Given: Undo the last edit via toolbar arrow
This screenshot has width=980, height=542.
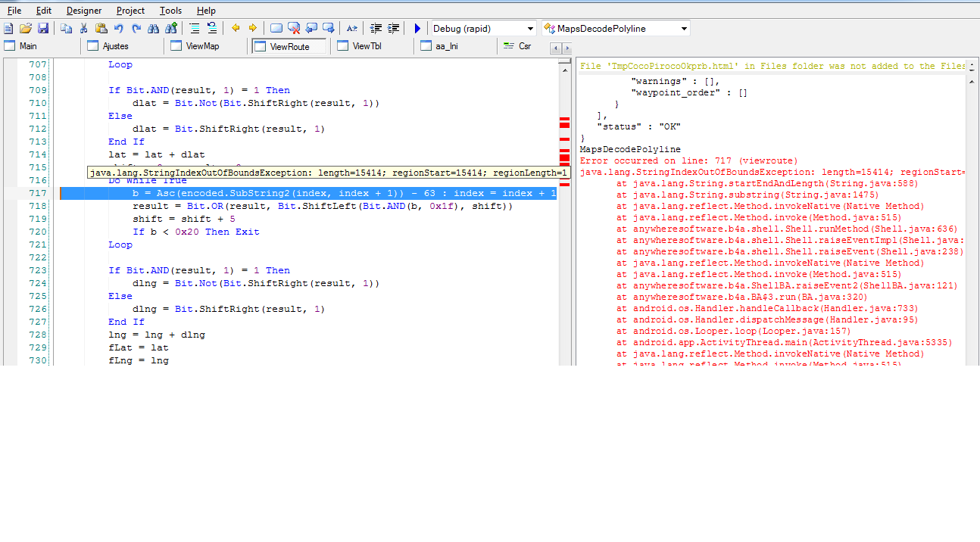Looking at the screenshot, I should click(x=119, y=28).
